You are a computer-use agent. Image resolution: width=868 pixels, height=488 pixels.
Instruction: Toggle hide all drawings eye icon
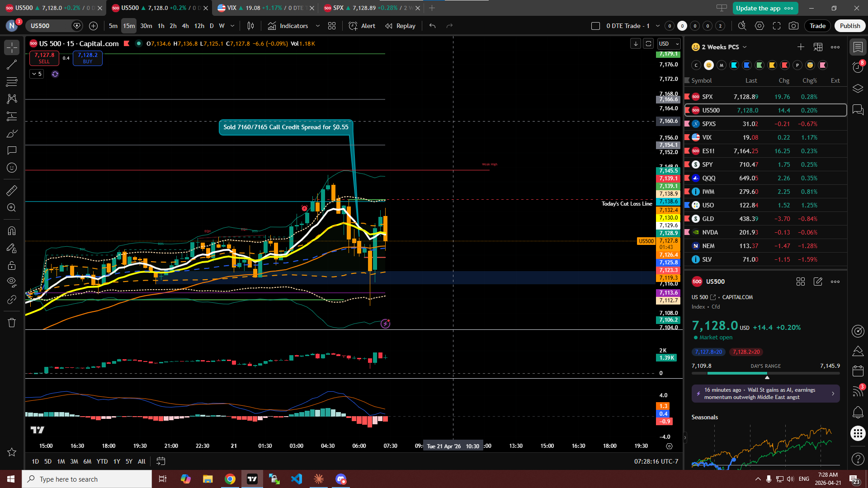tap(12, 282)
